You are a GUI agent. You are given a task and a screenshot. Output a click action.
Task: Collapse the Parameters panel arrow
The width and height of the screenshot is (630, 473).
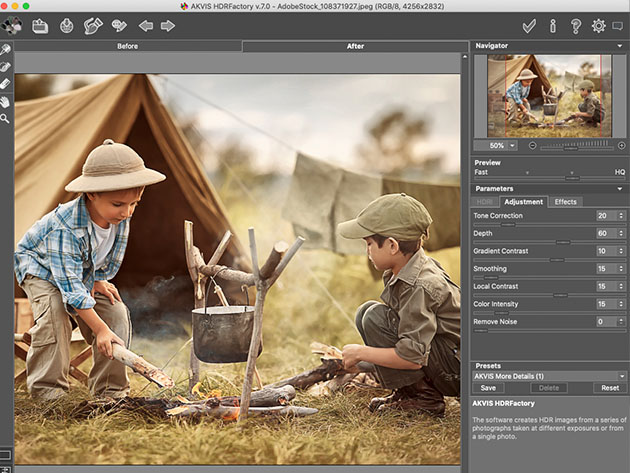620,188
